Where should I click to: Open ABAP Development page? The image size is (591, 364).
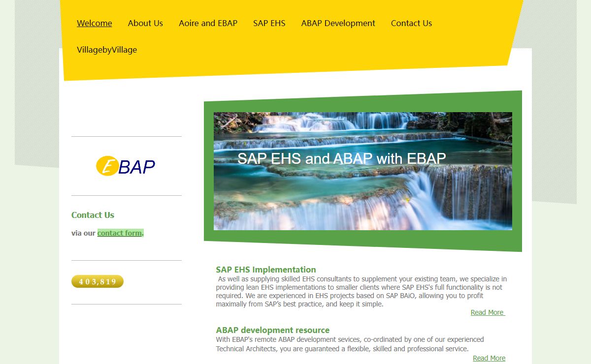pyautogui.click(x=338, y=23)
